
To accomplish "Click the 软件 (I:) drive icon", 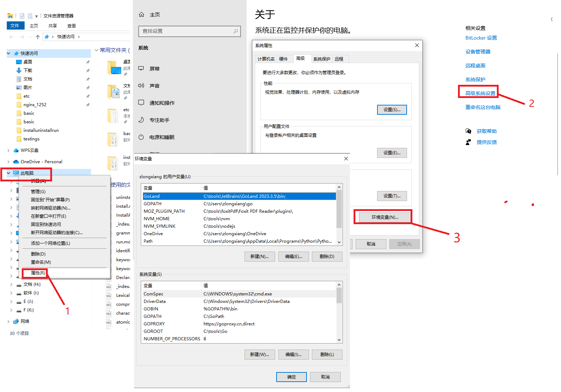I will 19,293.
